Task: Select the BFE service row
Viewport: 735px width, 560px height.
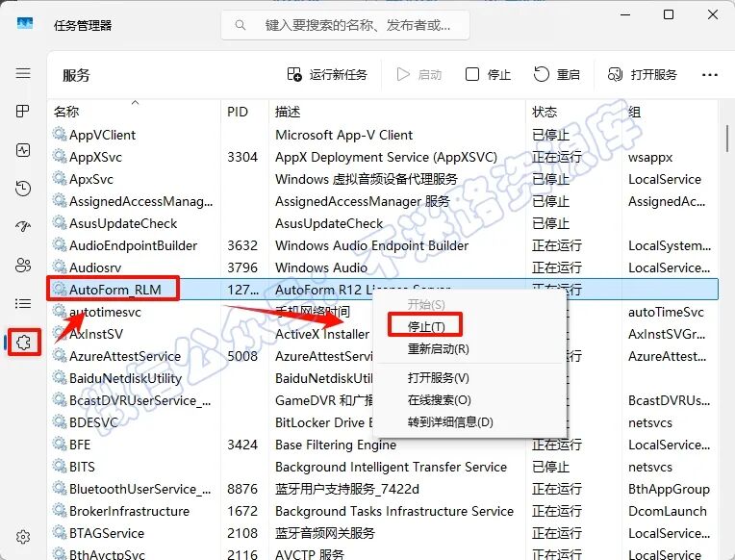Action: 383,445
